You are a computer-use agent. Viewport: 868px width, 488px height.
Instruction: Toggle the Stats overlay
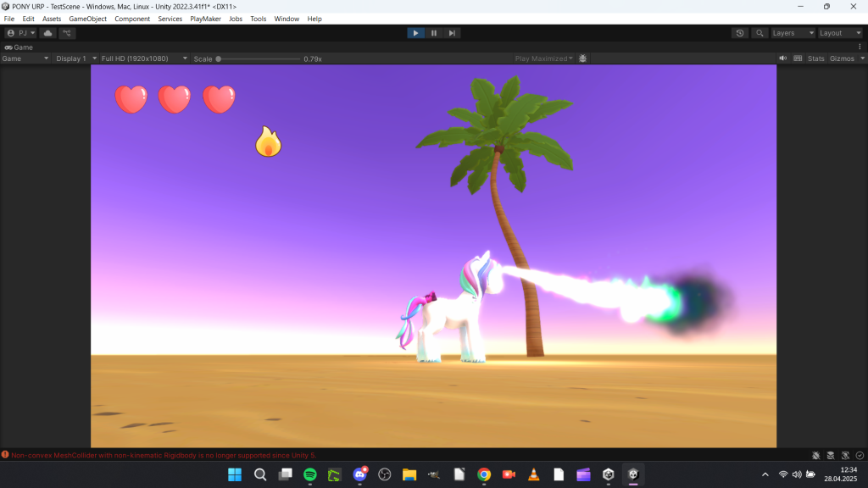(815, 58)
